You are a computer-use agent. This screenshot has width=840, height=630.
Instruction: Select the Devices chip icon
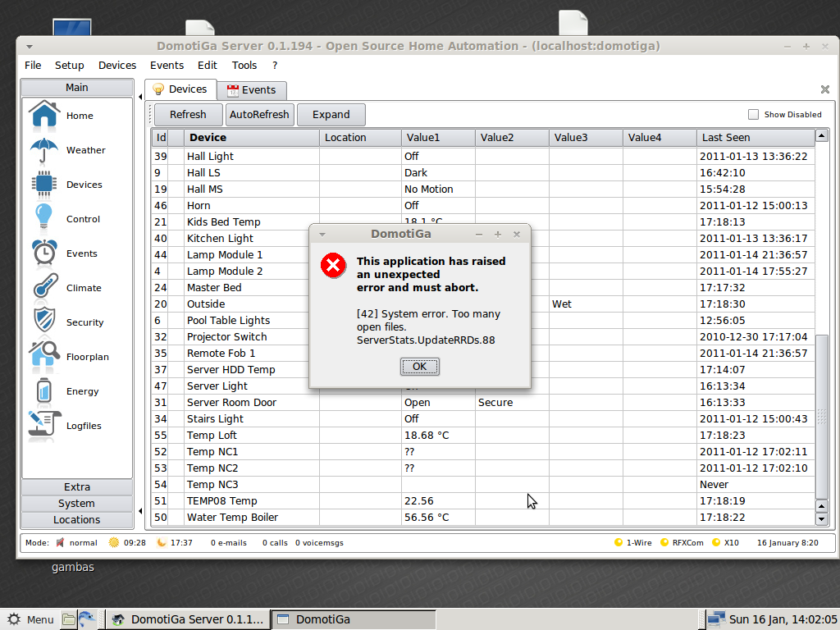click(x=44, y=185)
